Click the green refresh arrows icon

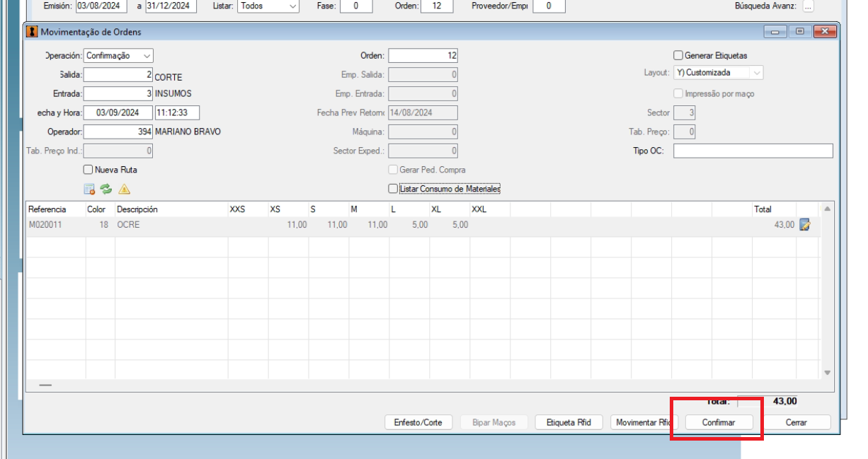point(106,189)
